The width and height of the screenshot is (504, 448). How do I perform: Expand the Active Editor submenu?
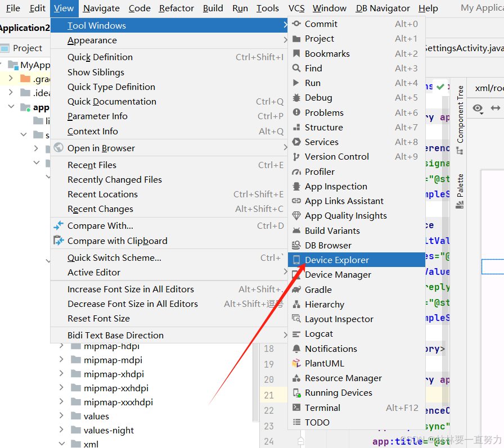click(x=169, y=272)
